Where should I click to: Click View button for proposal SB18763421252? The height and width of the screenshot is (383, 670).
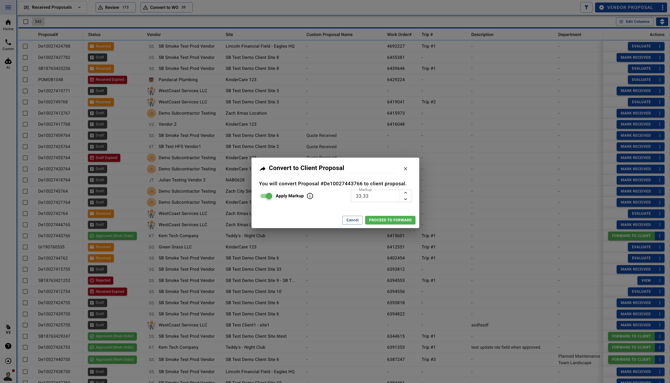click(646, 280)
